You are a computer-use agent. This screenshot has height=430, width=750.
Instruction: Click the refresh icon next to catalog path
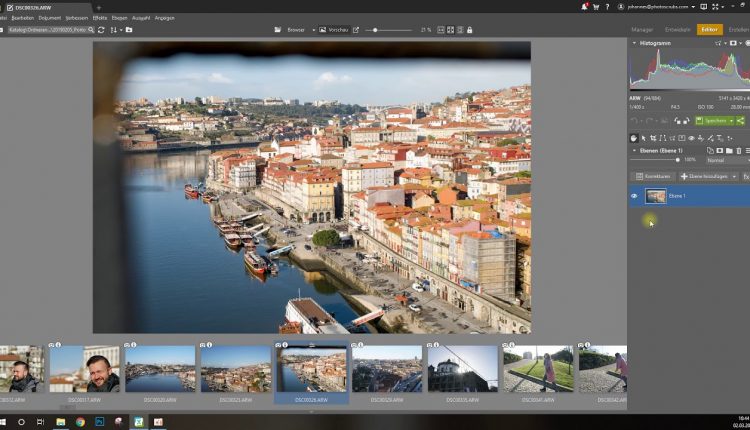pyautogui.click(x=101, y=30)
